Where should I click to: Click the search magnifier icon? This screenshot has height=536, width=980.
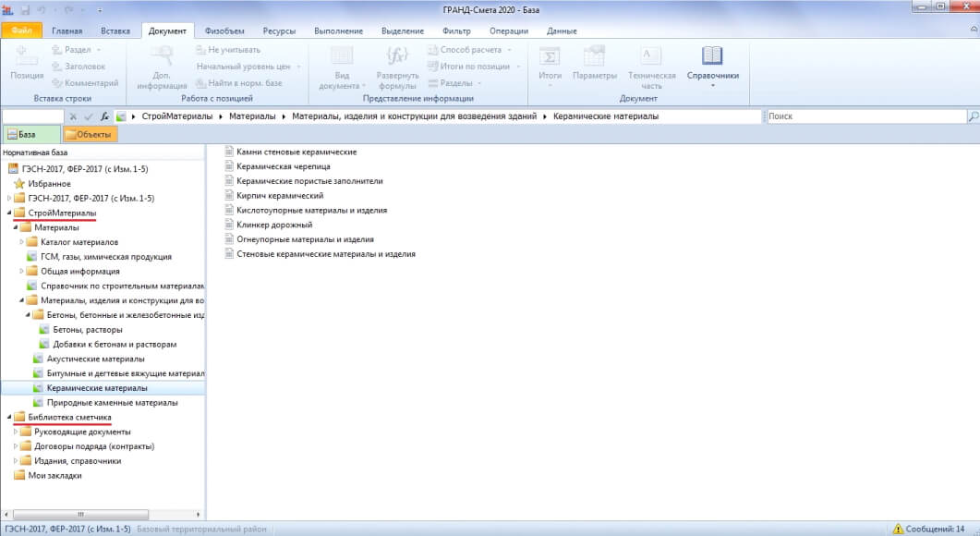pos(973,116)
